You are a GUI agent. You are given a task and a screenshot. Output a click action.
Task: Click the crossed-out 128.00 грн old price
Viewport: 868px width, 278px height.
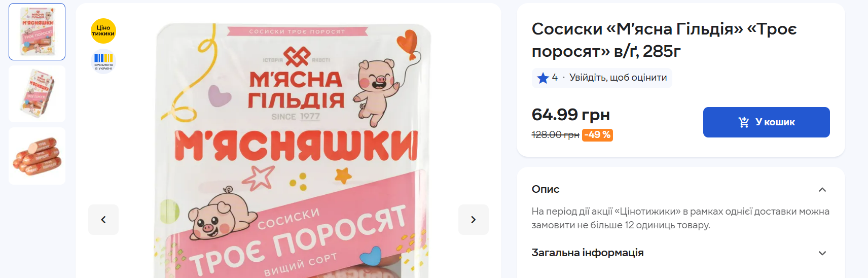point(555,135)
